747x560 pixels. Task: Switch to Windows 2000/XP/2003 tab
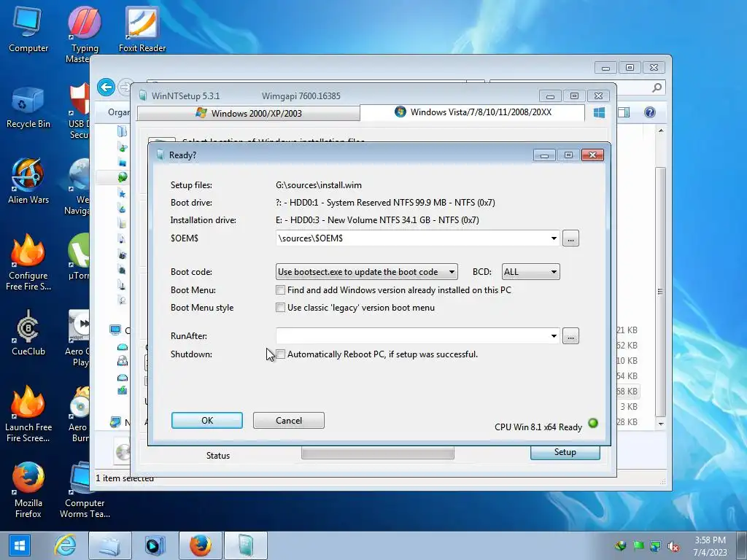[249, 113]
